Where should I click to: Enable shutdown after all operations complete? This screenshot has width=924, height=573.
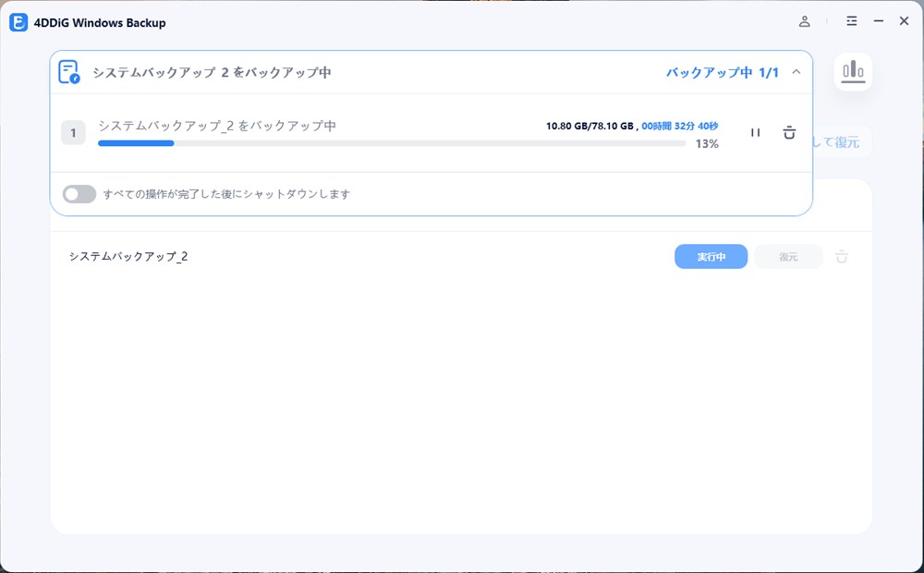click(x=79, y=194)
